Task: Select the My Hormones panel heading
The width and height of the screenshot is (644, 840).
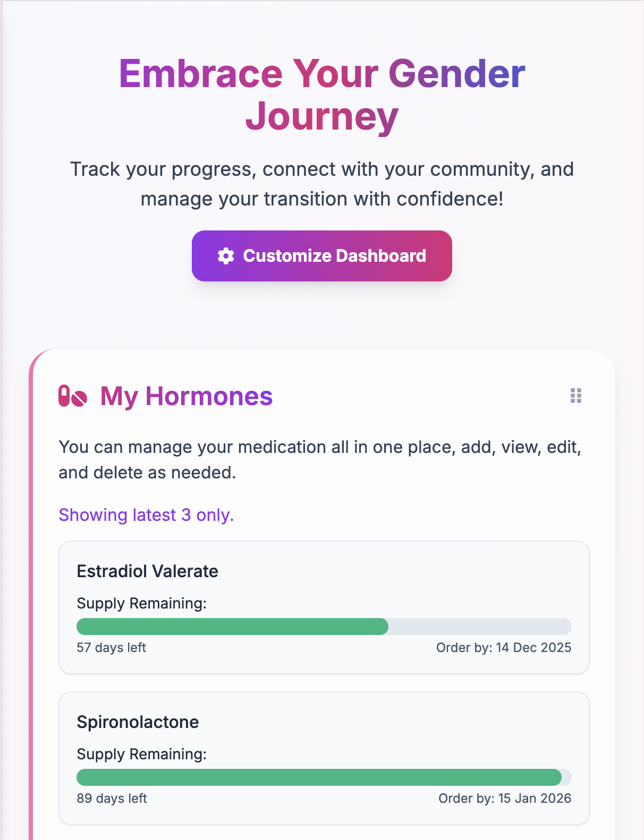Action: point(187,396)
